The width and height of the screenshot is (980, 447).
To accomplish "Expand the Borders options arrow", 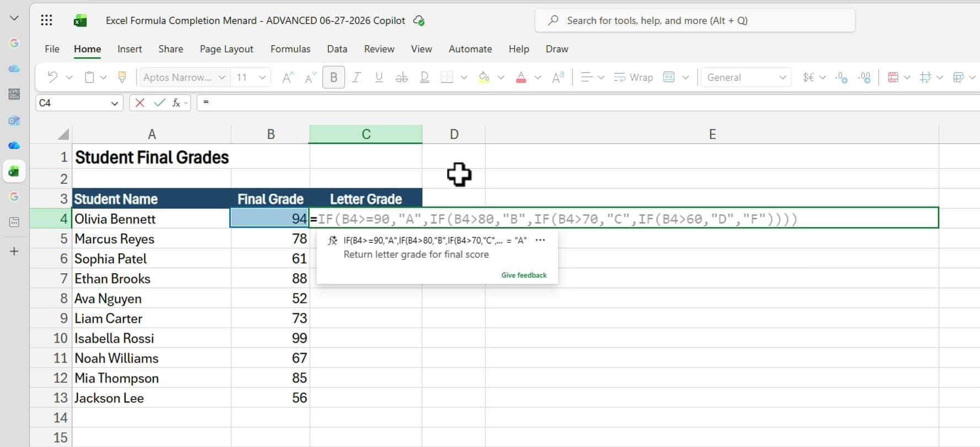I will (x=464, y=77).
